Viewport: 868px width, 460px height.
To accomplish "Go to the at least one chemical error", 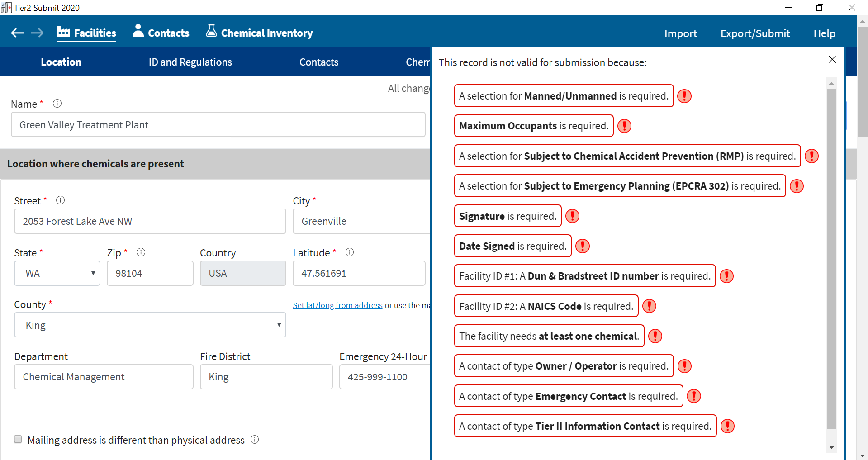I will [x=549, y=336].
